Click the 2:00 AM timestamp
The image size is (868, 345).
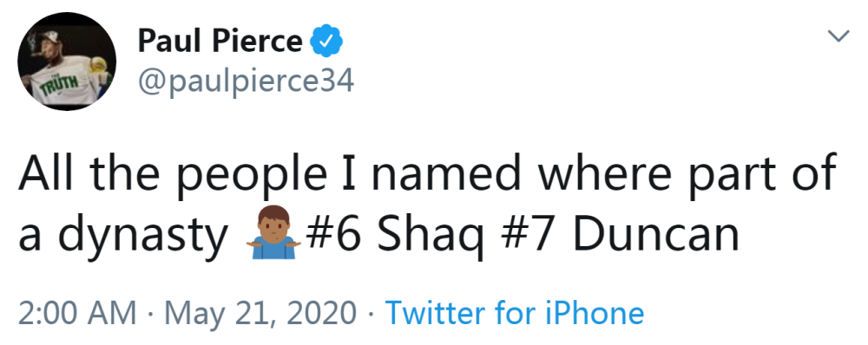(77, 313)
